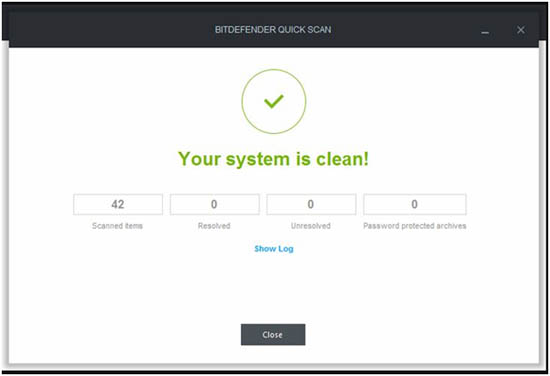The image size is (550, 376).
Task: Select the Unresolved count box
Action: pos(311,204)
